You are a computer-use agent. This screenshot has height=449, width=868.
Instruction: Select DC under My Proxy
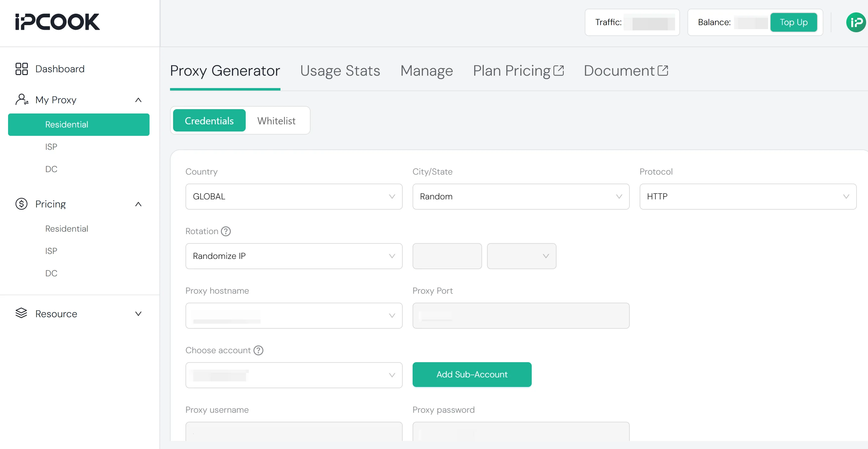click(51, 169)
